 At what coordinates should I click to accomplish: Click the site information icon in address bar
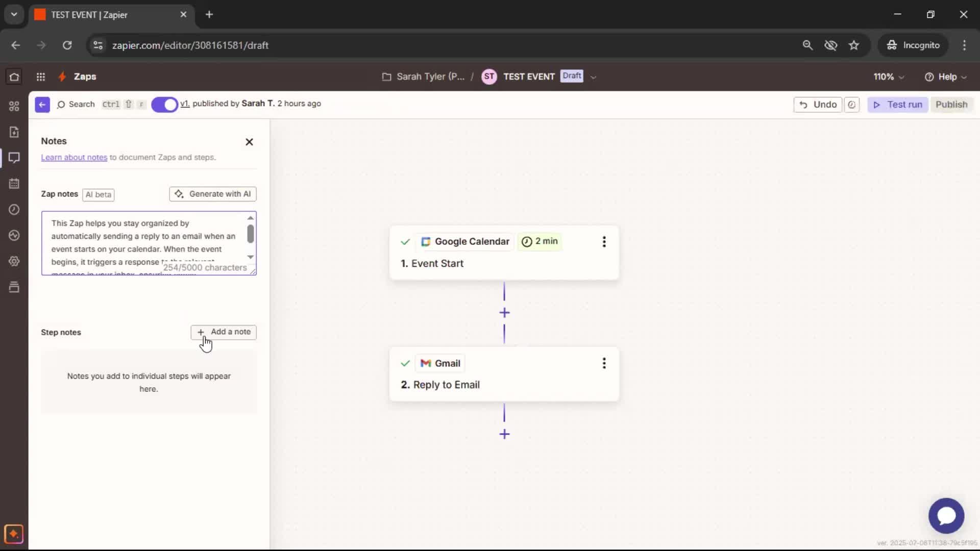[x=97, y=45]
